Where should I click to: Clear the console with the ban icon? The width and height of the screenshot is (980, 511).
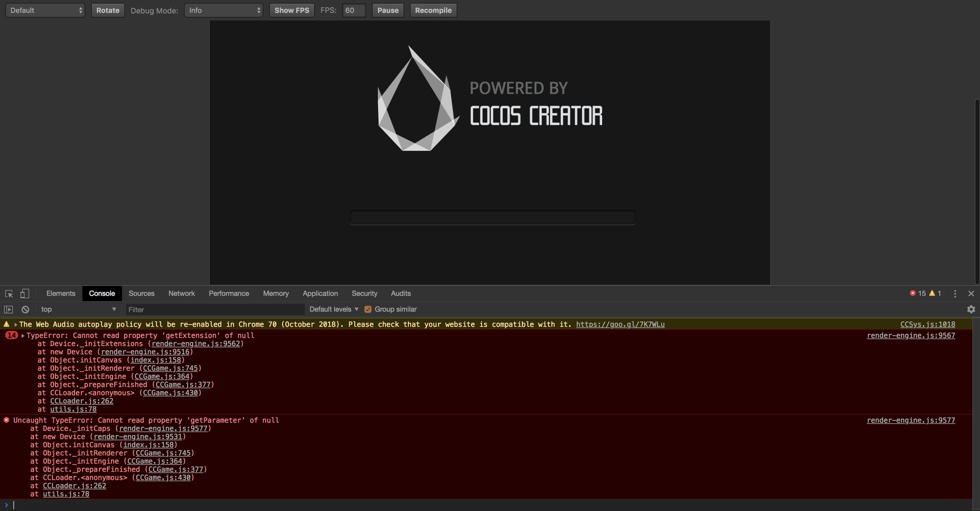[25, 310]
